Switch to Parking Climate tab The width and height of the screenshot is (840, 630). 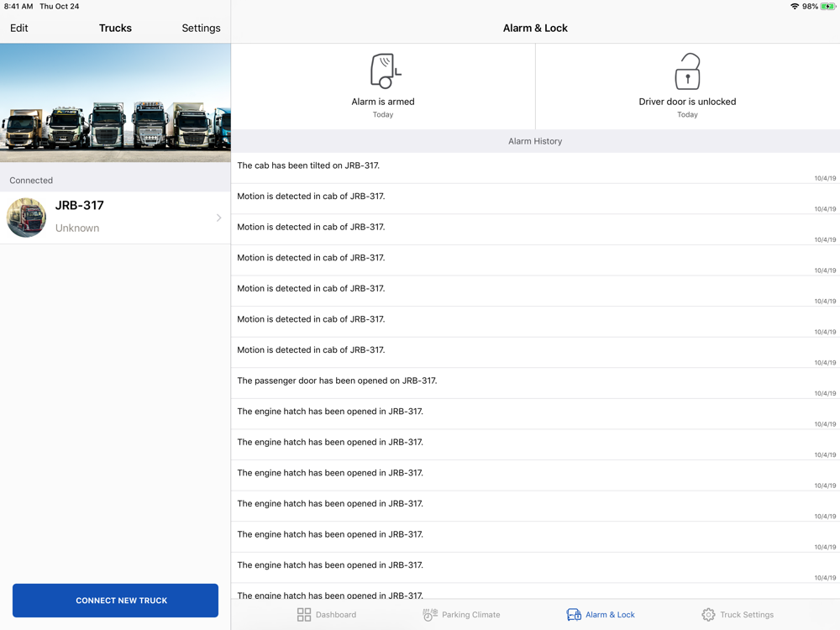coord(470,615)
